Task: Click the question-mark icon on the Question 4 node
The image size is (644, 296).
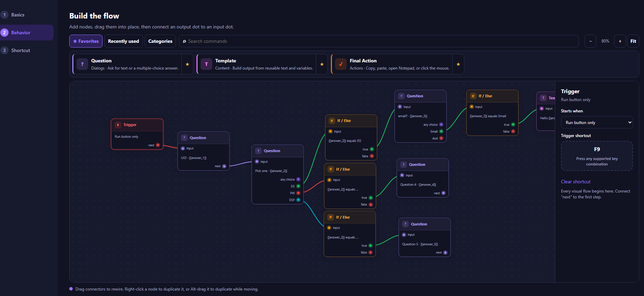Action: point(404,164)
